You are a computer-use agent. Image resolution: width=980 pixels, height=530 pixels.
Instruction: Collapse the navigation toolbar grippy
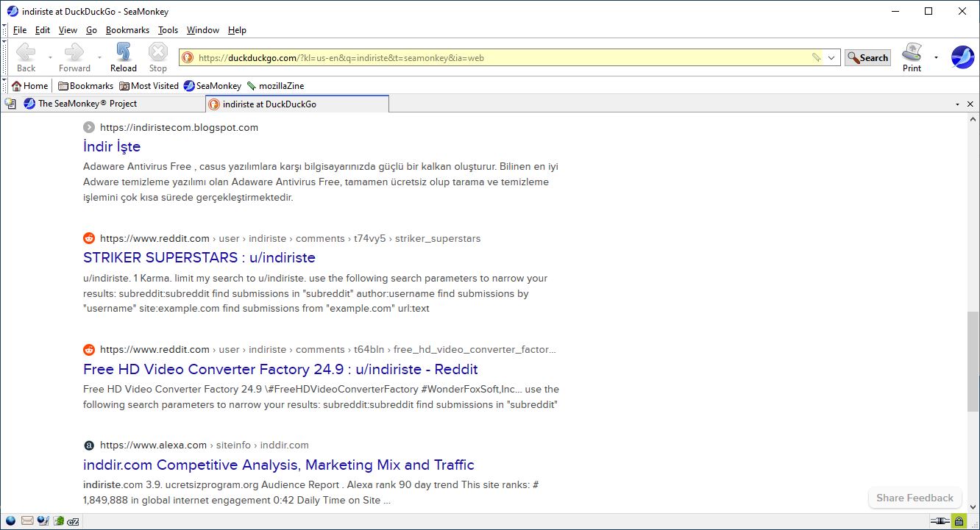4,57
